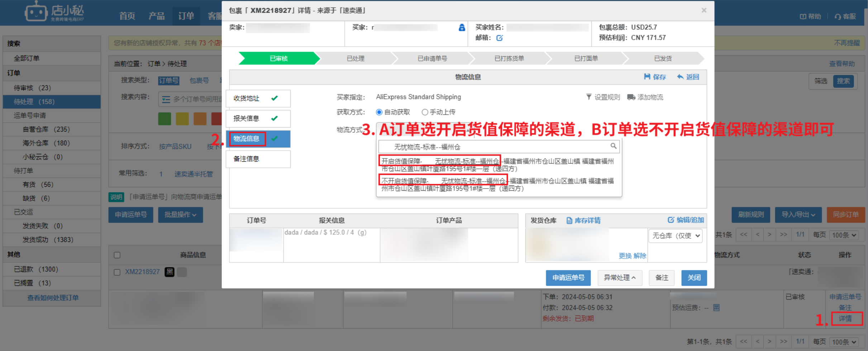
Task: Choose the option with cargo value protection enabled
Action: tap(439, 161)
